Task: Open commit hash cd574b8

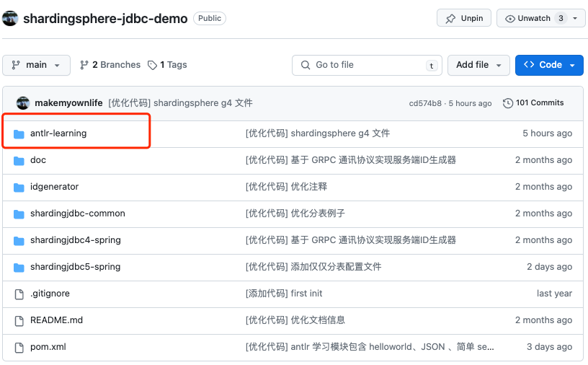Action: pyautogui.click(x=425, y=103)
